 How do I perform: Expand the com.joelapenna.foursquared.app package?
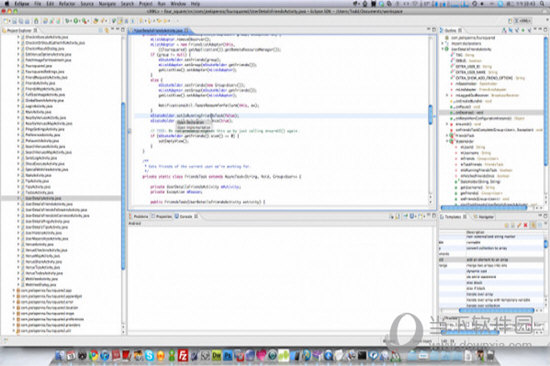(x=14, y=290)
